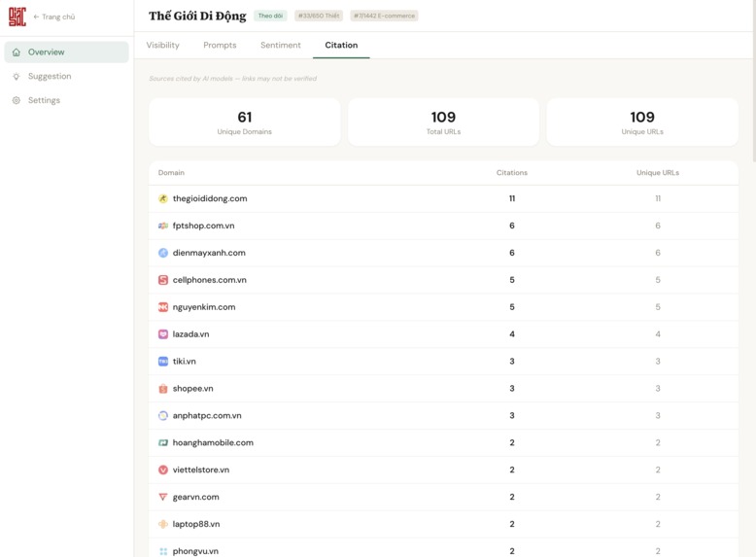Viewport: 756px width, 557px height.
Task: Click the 61 Unique Domains card
Action: [245, 122]
